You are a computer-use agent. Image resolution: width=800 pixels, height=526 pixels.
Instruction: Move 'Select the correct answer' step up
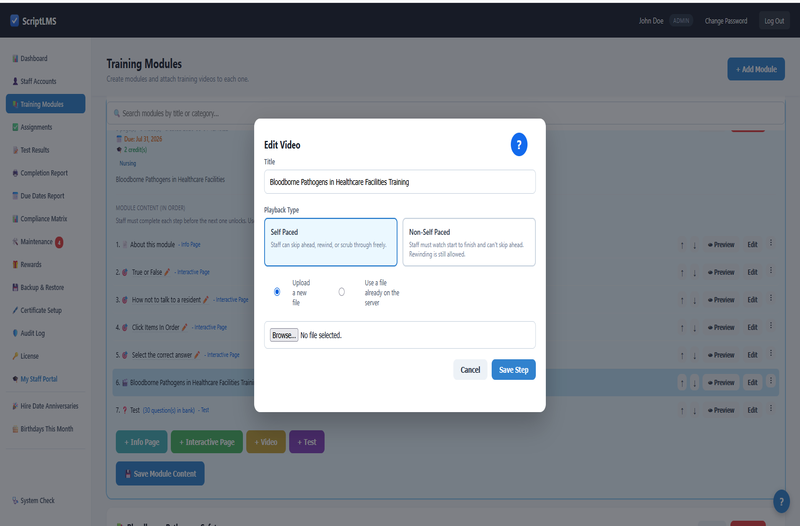(x=682, y=355)
